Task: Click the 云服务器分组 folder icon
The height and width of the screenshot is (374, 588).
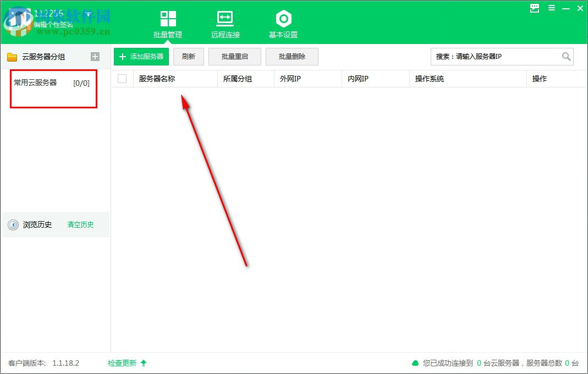Action: pyautogui.click(x=12, y=57)
